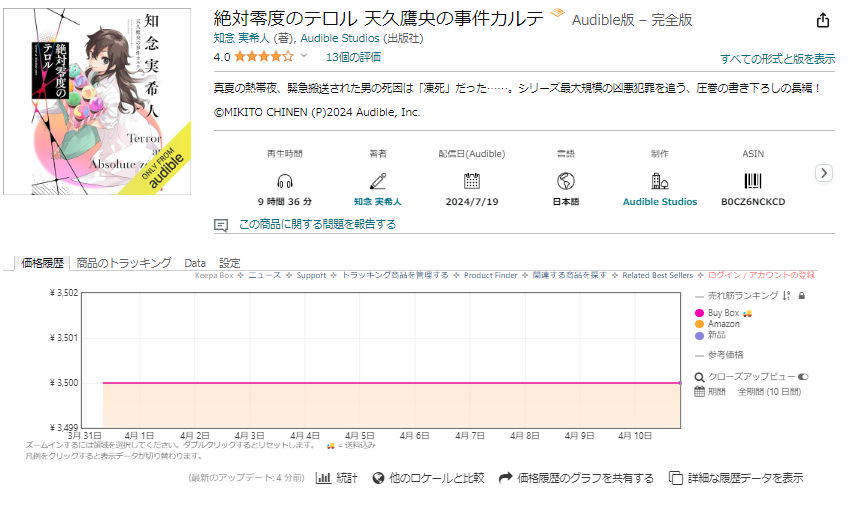The width and height of the screenshot is (852, 518).
Task: Click the lock icon beside 売れ筋ランキング
Action: [x=801, y=296]
